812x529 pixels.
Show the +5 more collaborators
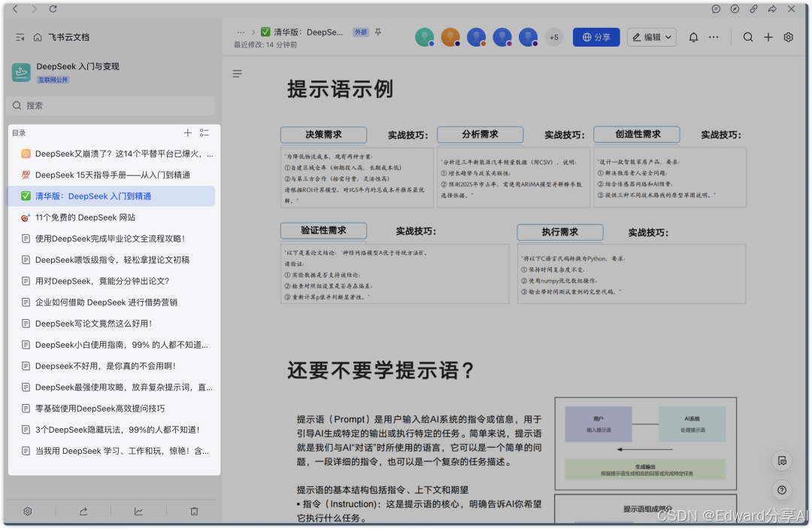[x=554, y=38]
